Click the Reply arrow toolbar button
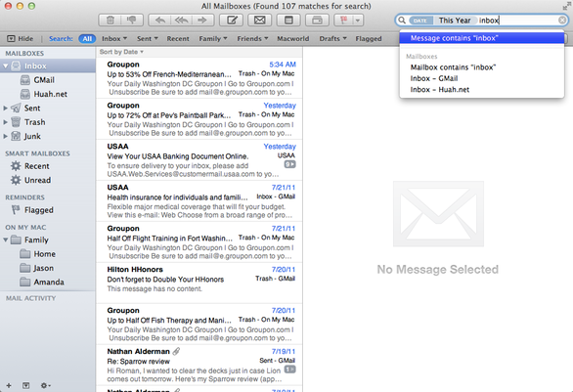Viewport: 573px width, 392px height. (x=159, y=21)
